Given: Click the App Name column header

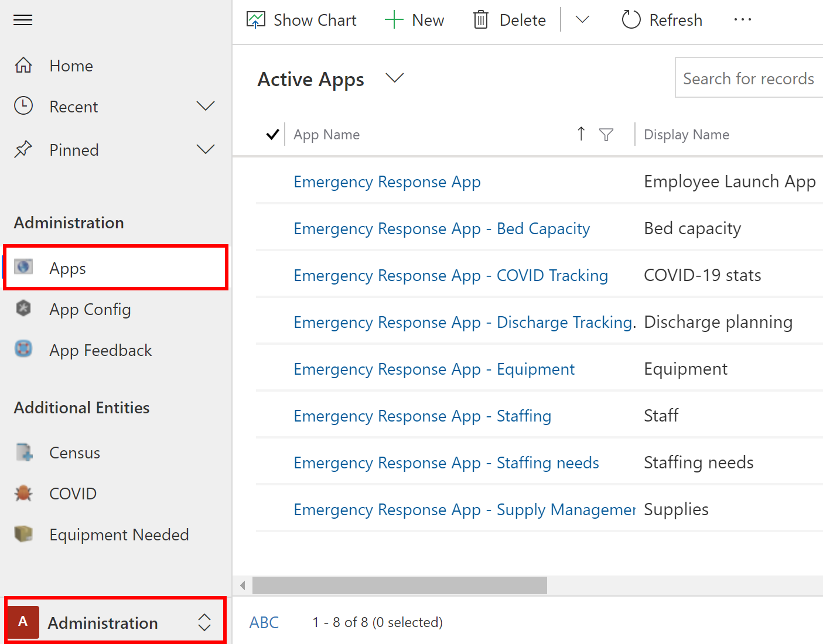Looking at the screenshot, I should pos(326,135).
